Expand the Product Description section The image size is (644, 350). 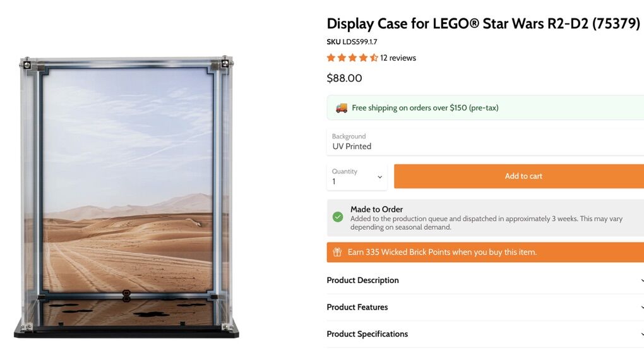(362, 281)
